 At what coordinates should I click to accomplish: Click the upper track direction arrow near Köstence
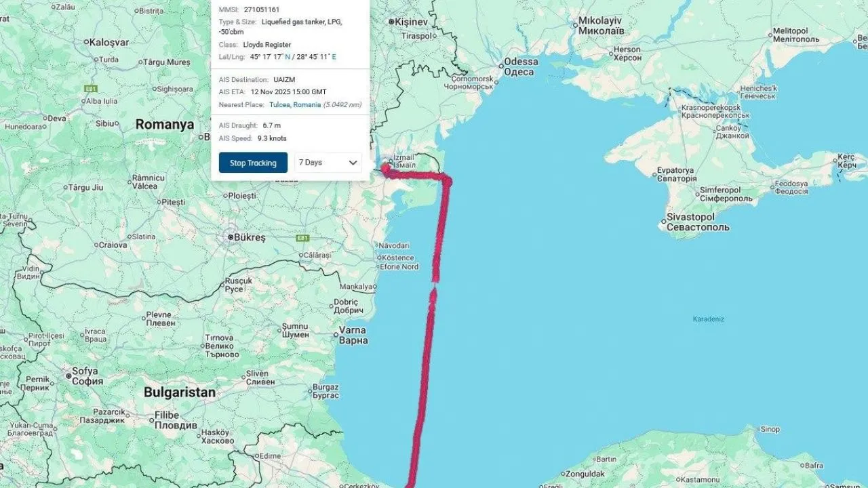435,274
